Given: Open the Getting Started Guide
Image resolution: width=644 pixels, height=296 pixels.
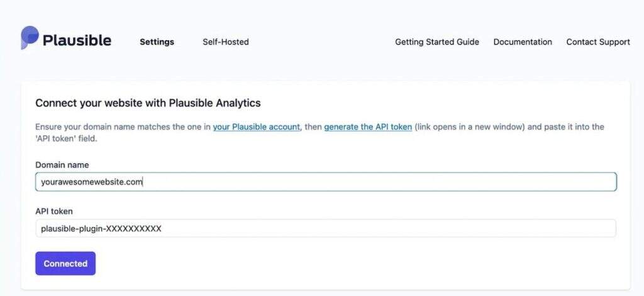Looking at the screenshot, I should (x=437, y=42).
